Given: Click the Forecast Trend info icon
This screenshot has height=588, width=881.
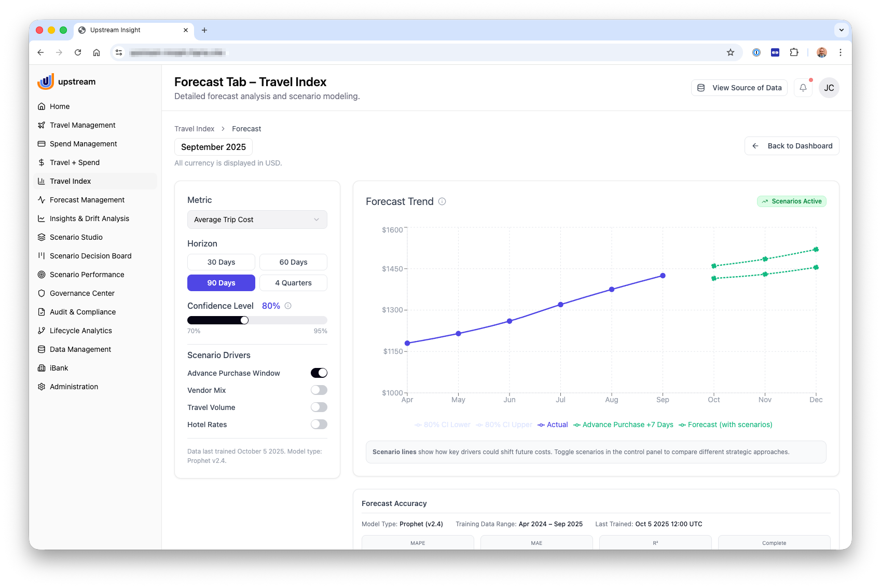Looking at the screenshot, I should (442, 201).
